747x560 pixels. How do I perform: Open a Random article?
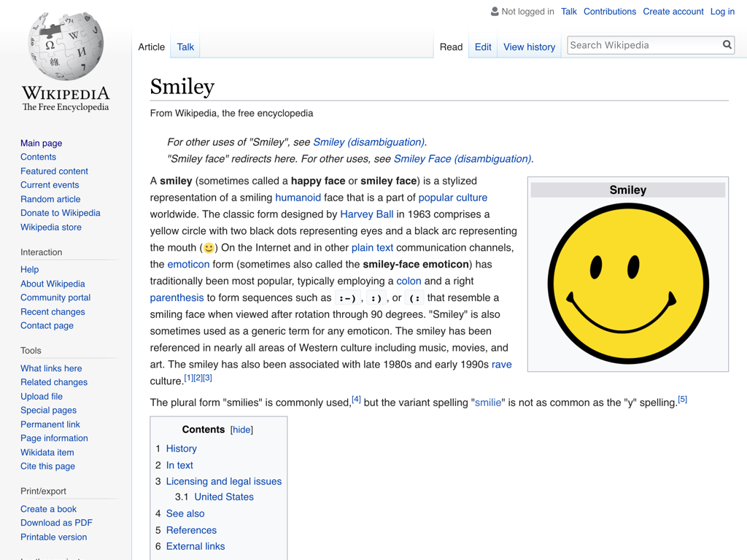(x=50, y=199)
